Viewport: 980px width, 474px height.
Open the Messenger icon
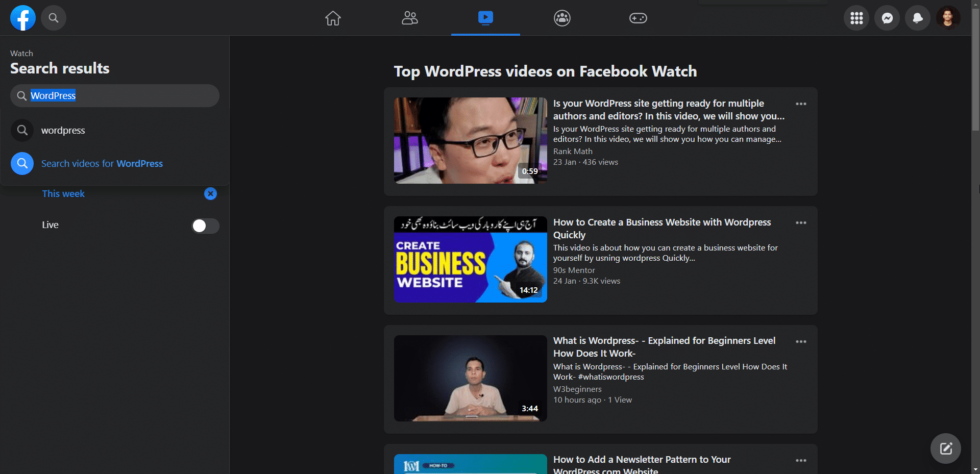[887, 18]
